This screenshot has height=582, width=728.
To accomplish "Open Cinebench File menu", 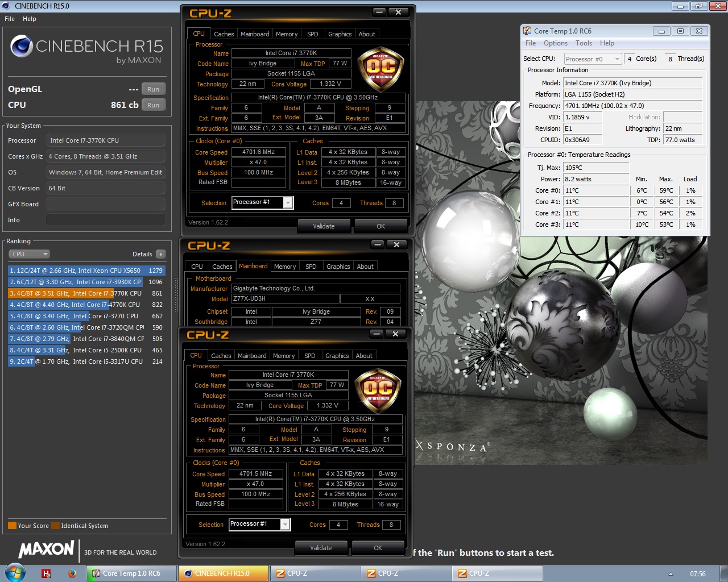I will (x=10, y=19).
